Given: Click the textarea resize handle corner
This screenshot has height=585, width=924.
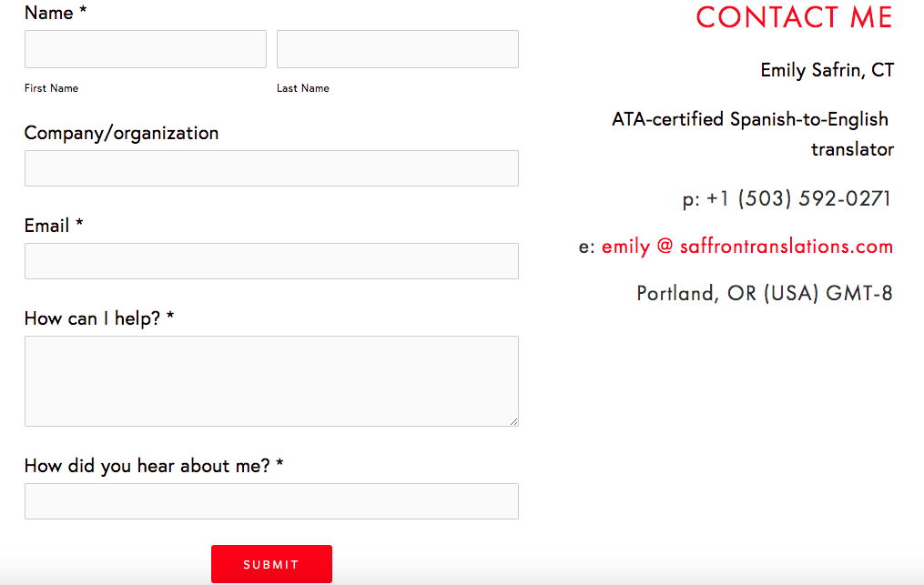Looking at the screenshot, I should point(513,421).
